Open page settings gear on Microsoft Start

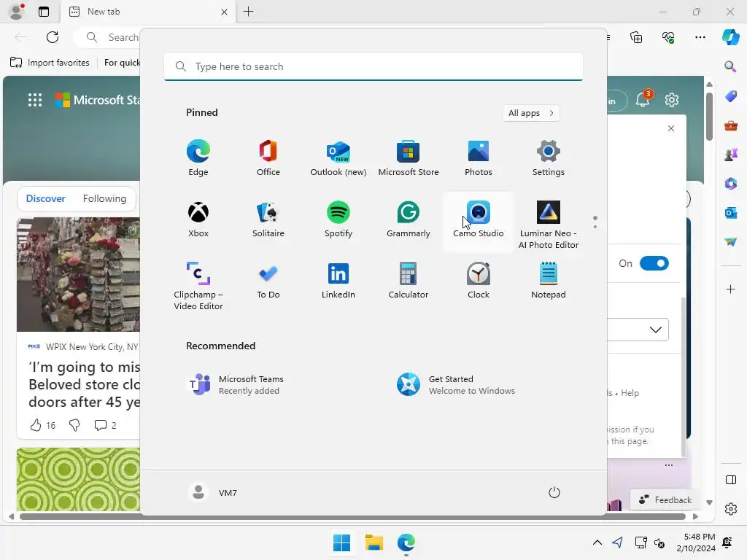(x=672, y=100)
